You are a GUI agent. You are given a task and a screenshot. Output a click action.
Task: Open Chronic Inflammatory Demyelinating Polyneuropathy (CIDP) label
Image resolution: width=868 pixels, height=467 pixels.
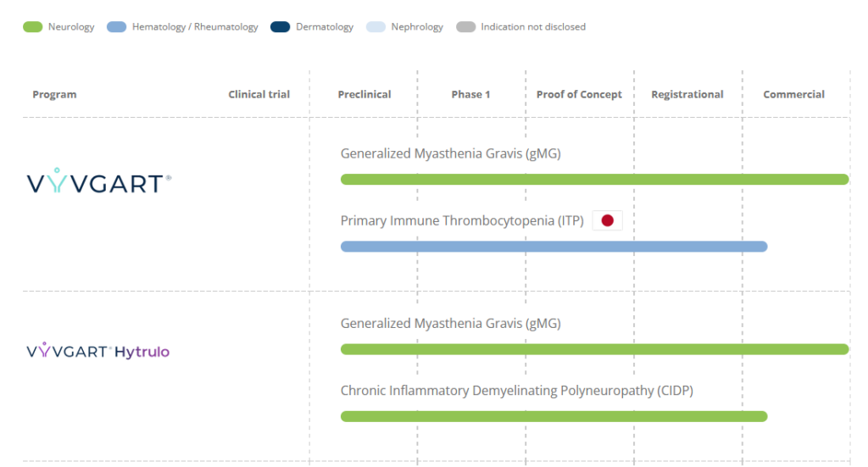coord(516,391)
